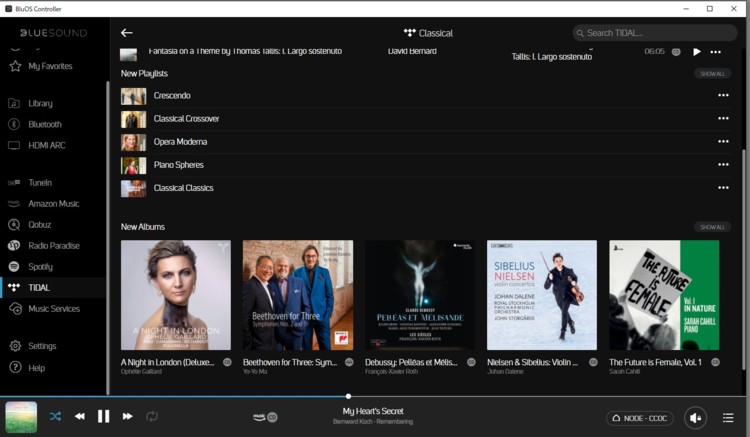Viewport: 750px width, 437px height.
Task: Open artist Johan Dalene link
Action: pyautogui.click(x=505, y=371)
